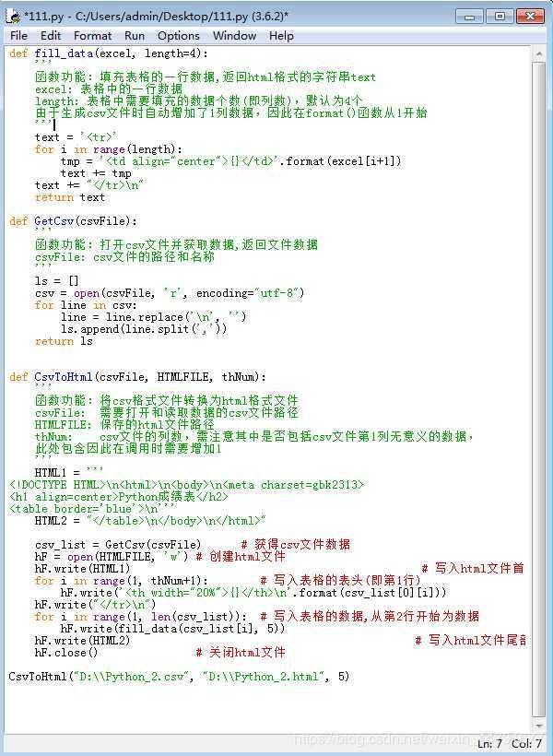The image size is (553, 756).
Task: Click the 'ls.append(line.split' line
Action: click(144, 329)
